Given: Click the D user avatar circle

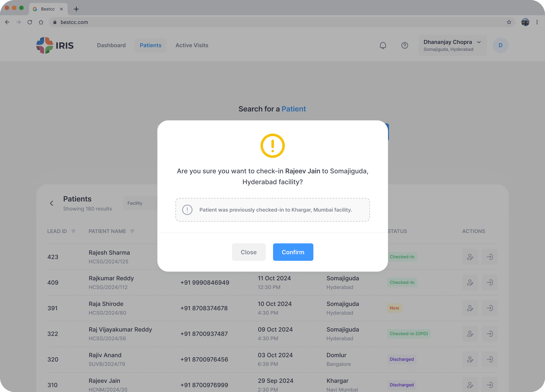Looking at the screenshot, I should (500, 45).
